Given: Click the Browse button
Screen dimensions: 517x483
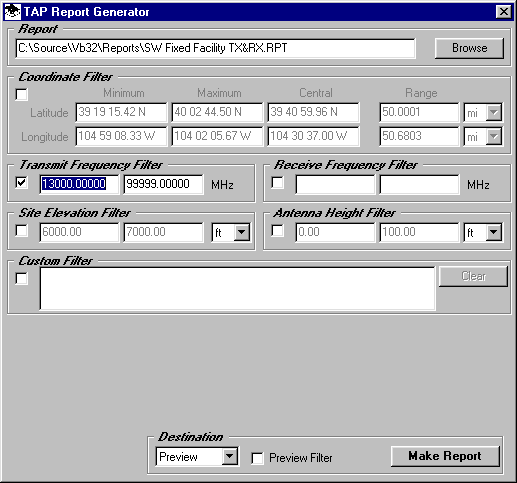Looking at the screenshot, I should 469,48.
